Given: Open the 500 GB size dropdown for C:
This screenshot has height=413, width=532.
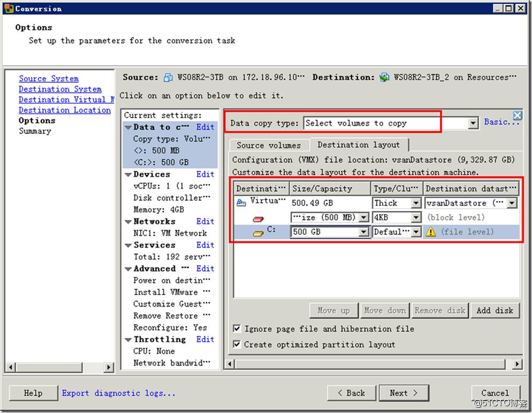Looking at the screenshot, I should (364, 232).
